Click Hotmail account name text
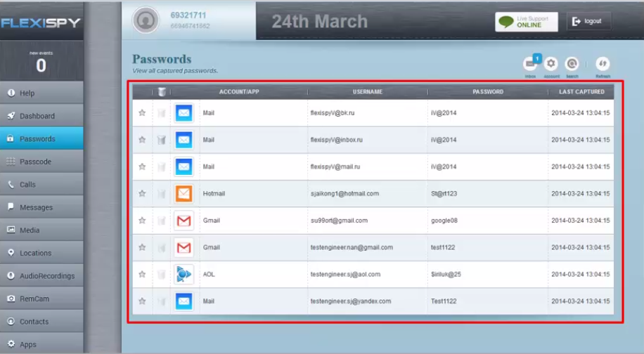This screenshot has height=354, width=644. point(214,194)
